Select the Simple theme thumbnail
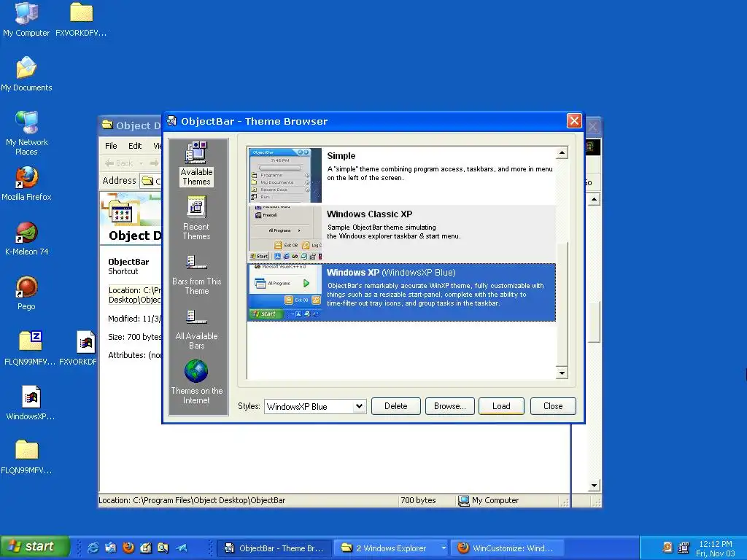This screenshot has height=560, width=747. coord(285,175)
